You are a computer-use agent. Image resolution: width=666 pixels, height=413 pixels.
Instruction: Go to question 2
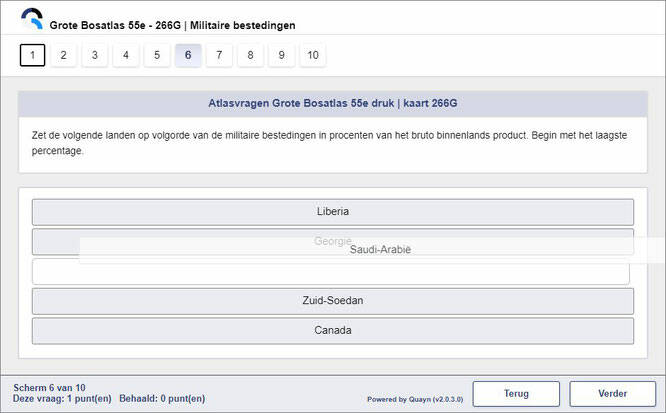[63, 55]
